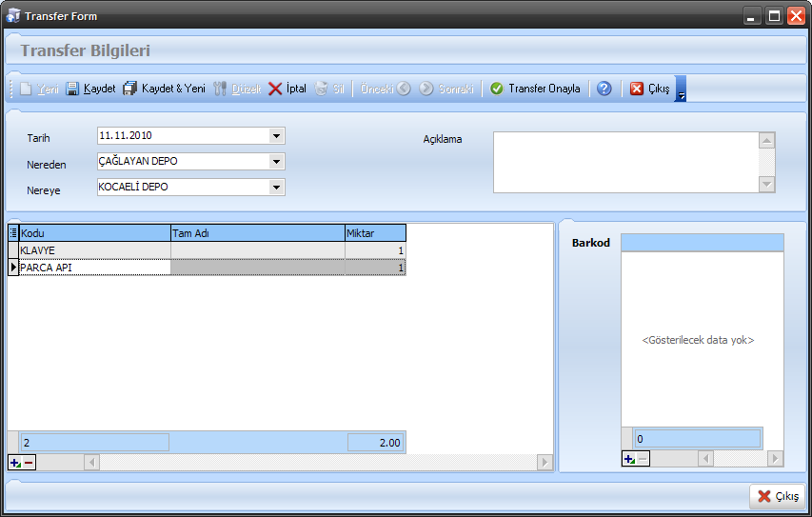Viewport: 812px width, 517px height.
Task: Expand the Nereden warehouse dropdown
Action: tap(276, 162)
